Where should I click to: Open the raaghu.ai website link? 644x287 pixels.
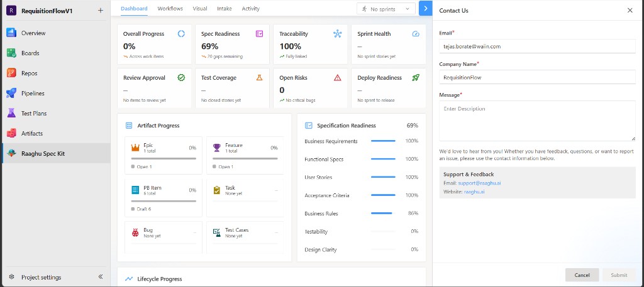click(x=474, y=192)
